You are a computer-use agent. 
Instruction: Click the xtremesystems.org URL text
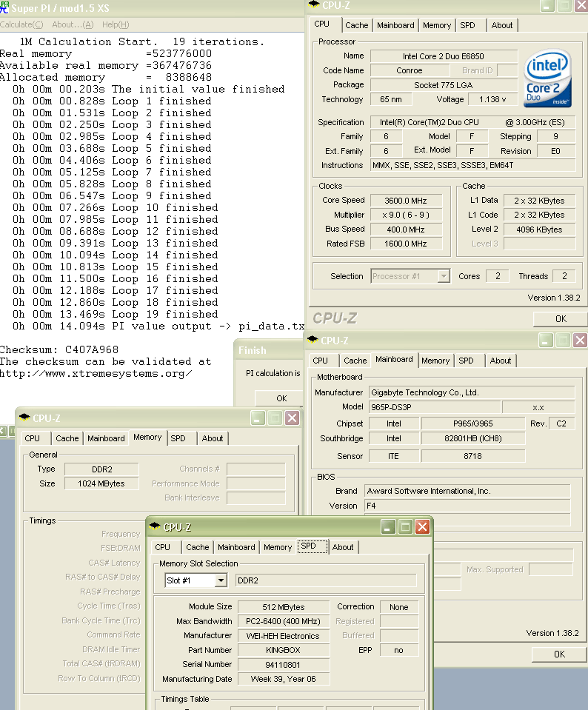point(96,374)
